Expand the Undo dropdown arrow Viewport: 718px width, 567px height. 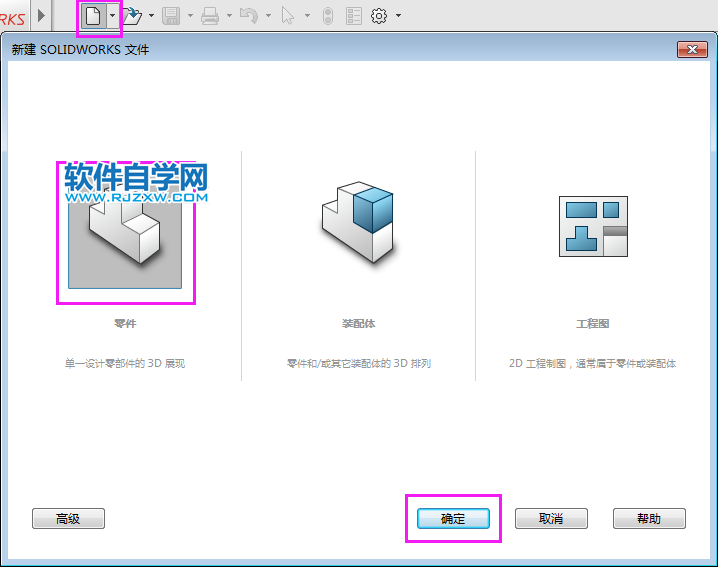268,16
